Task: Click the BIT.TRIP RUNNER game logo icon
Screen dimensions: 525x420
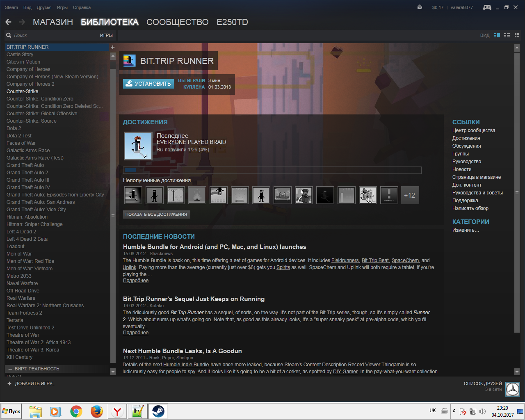Action: coord(129,61)
